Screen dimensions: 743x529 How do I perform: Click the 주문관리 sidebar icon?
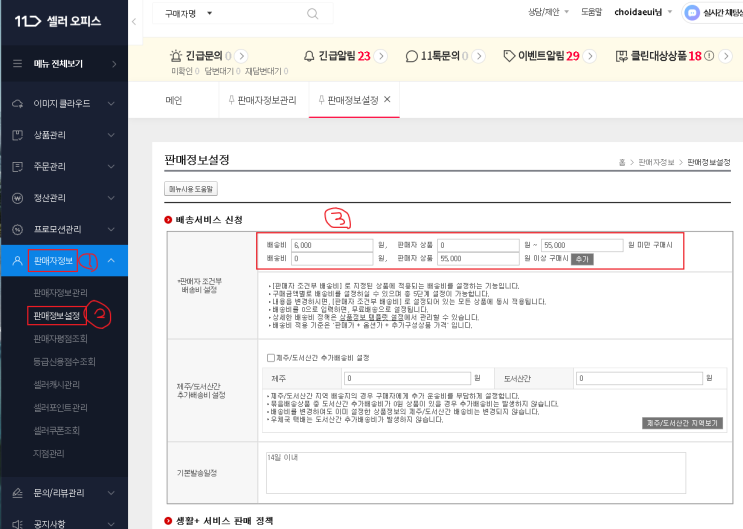[18, 166]
